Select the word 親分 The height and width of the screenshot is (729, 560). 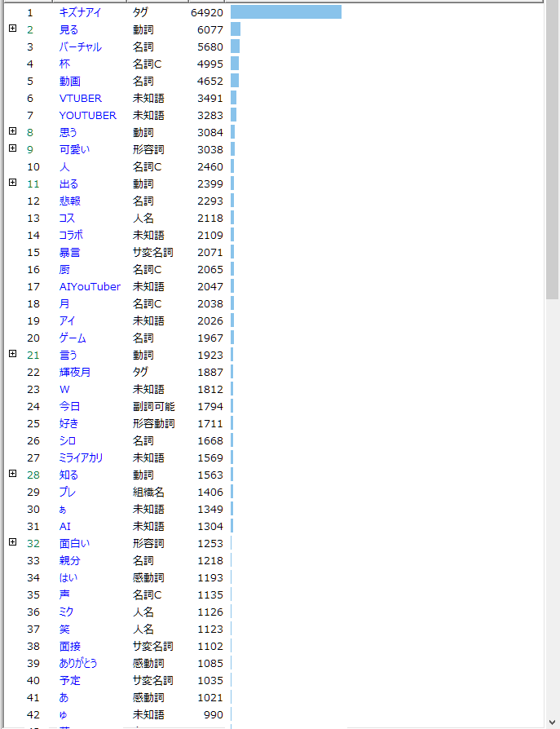(x=70, y=561)
